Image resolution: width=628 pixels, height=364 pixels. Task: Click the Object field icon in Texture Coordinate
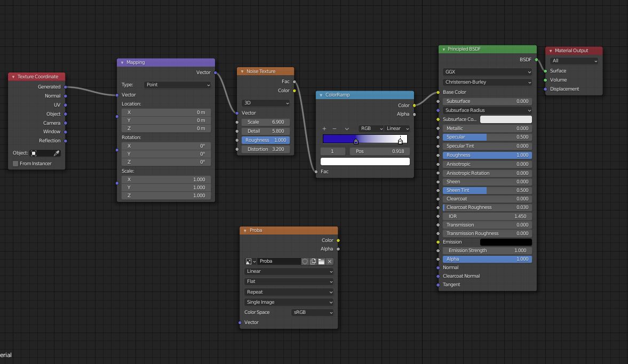tap(34, 153)
